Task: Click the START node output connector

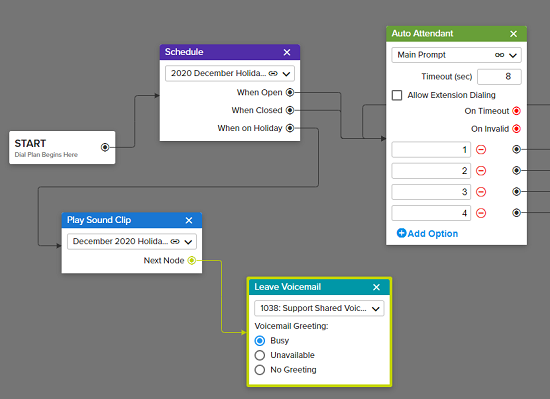Action: tap(105, 147)
